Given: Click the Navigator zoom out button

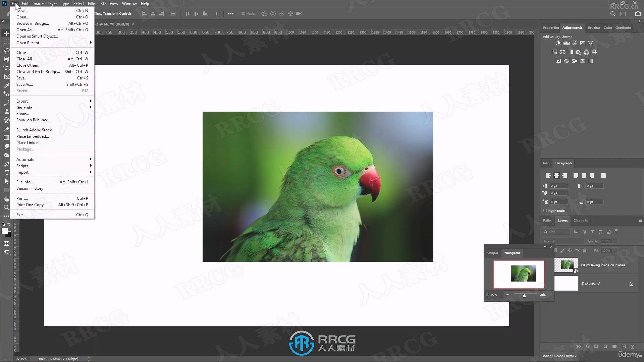Looking at the screenshot, I should point(507,295).
